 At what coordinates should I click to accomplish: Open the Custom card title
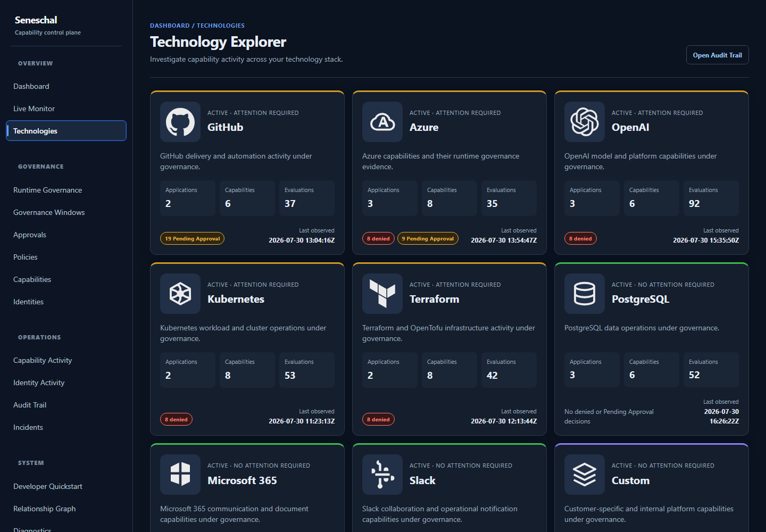coord(630,480)
